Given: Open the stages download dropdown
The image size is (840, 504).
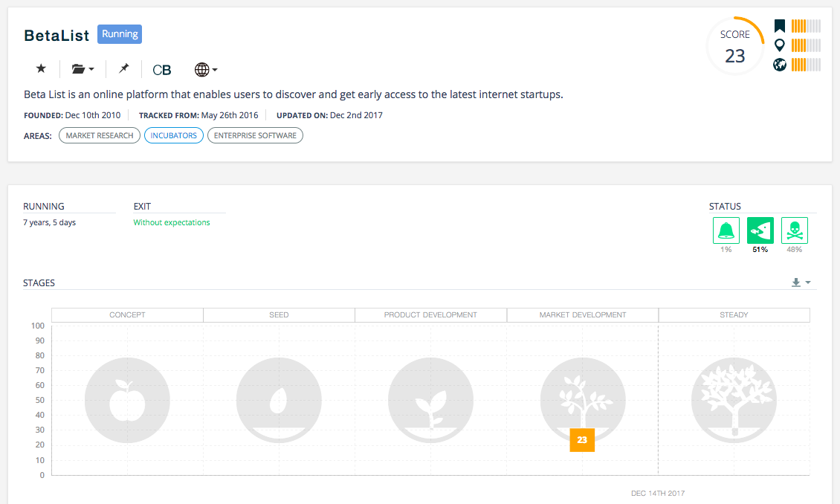Looking at the screenshot, I should click(800, 282).
